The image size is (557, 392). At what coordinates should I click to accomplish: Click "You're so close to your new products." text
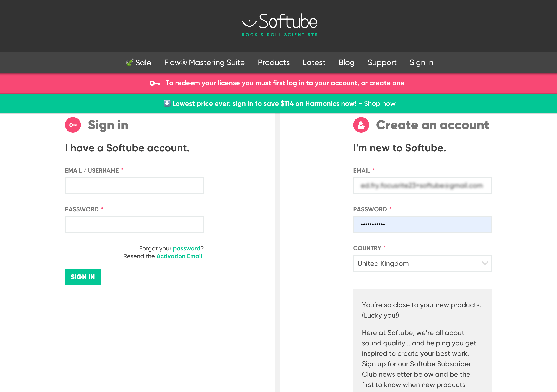point(421,305)
